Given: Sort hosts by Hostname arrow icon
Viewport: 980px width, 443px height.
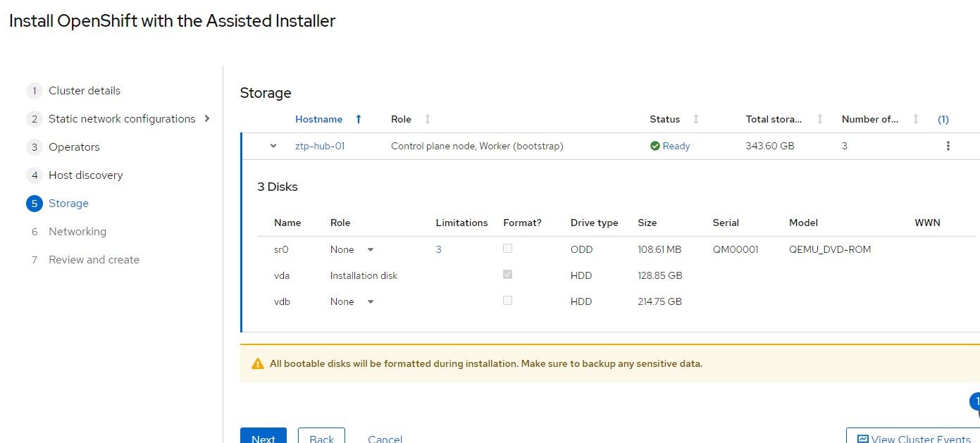Looking at the screenshot, I should [359, 120].
